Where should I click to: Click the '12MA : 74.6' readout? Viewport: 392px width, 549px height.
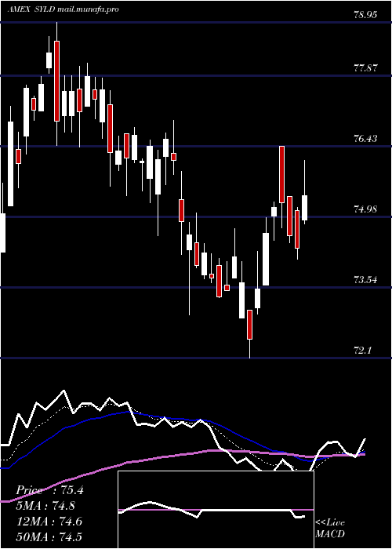(49, 522)
